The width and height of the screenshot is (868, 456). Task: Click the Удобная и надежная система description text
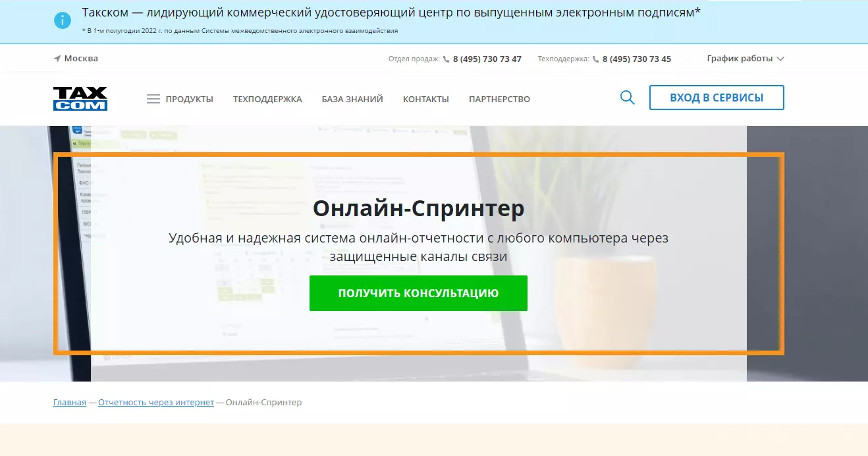pos(418,247)
